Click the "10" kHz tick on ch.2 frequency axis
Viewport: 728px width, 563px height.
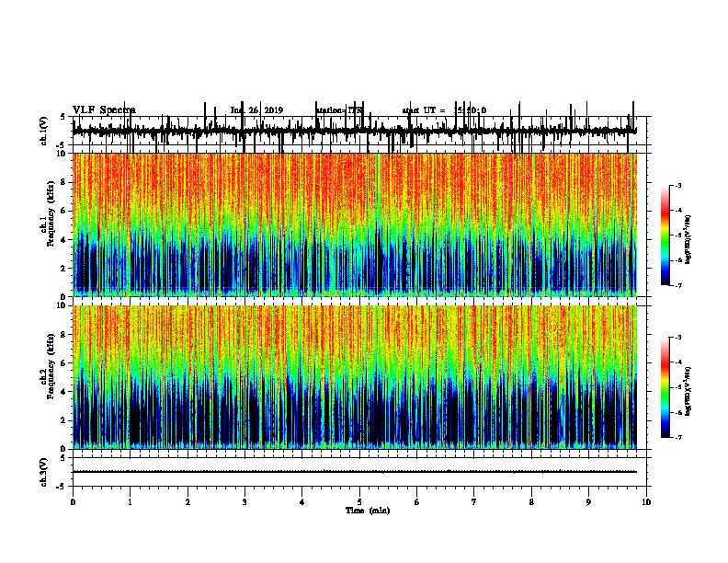(63, 305)
